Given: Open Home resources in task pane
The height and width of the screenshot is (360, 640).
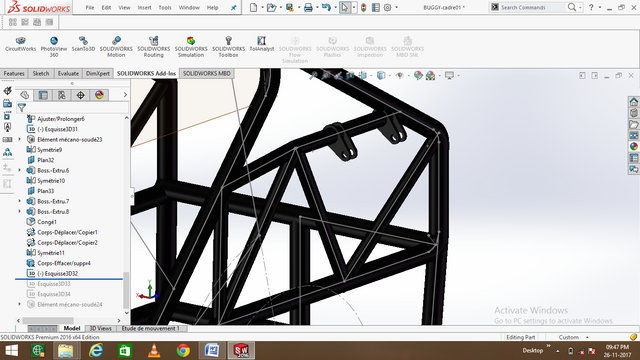Looking at the screenshot, I should point(633,101).
